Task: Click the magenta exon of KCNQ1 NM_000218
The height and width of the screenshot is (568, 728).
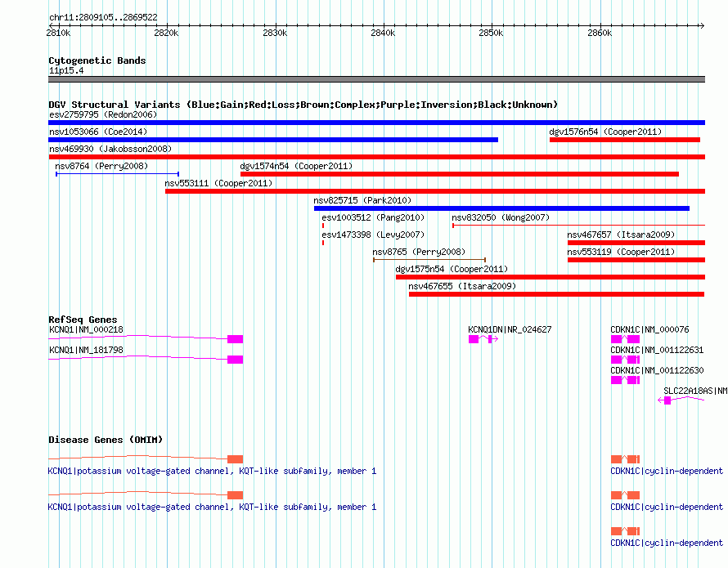Action: pyautogui.click(x=235, y=339)
